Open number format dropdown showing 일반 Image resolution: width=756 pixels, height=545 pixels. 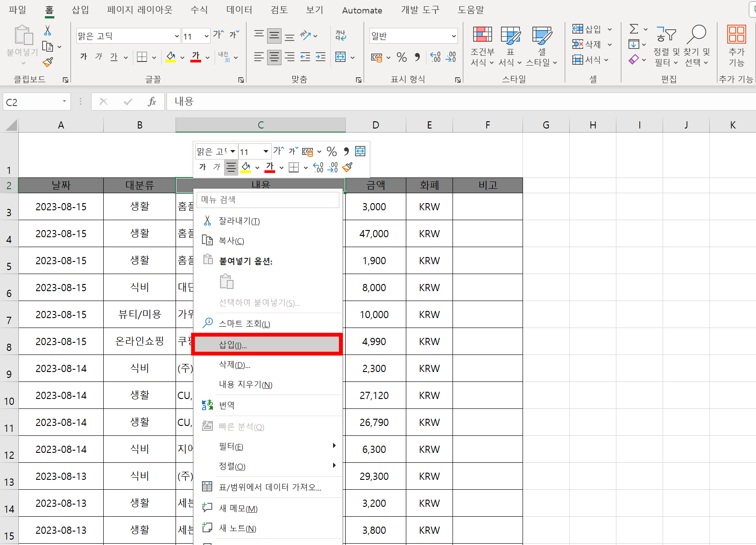click(454, 36)
